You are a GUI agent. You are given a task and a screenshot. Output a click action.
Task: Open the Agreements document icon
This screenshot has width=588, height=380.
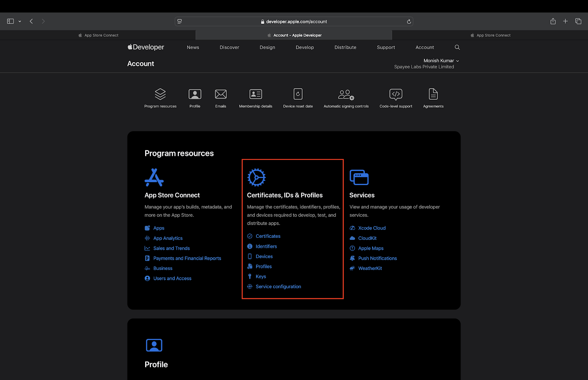pos(433,94)
